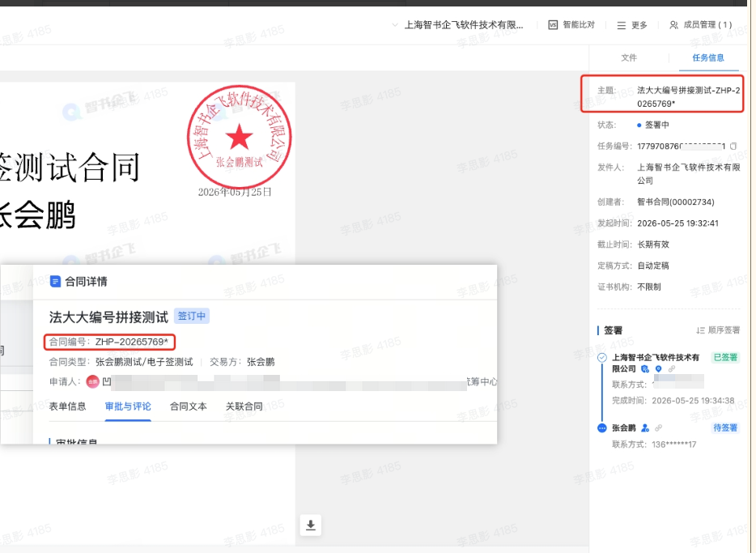Click the completed checkmark step icon for 上海智书企飞
Image resolution: width=756 pixels, height=553 pixels.
(x=601, y=358)
